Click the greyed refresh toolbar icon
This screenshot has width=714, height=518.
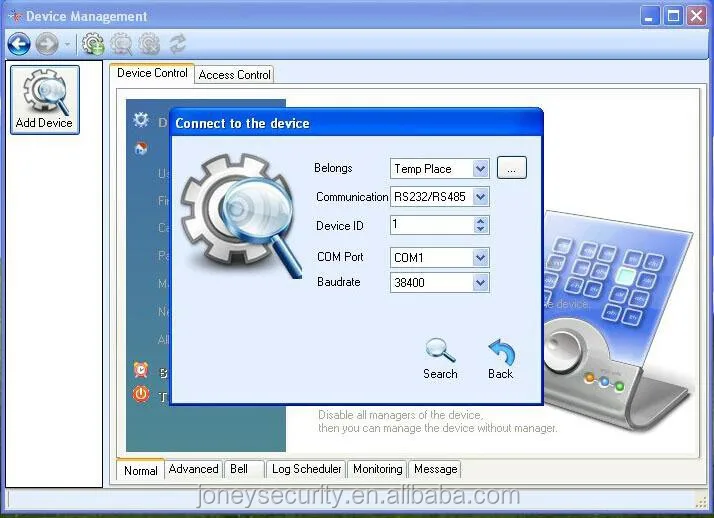(x=178, y=44)
